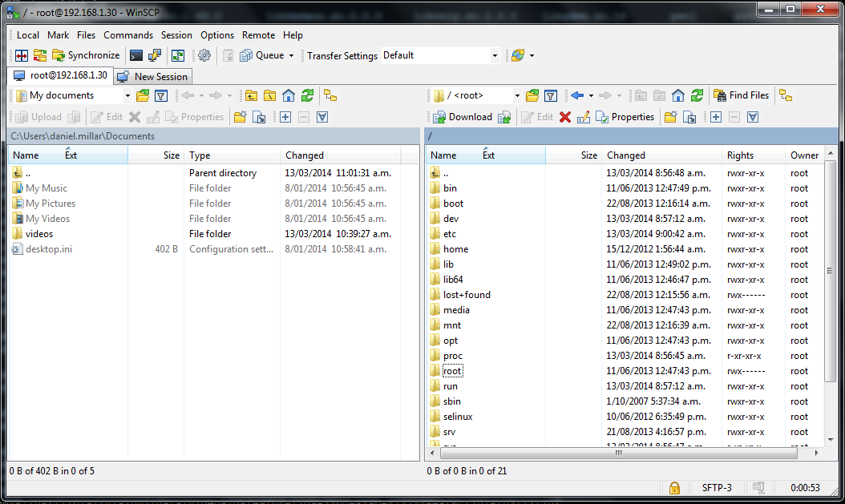Open the Files menu

tap(87, 35)
